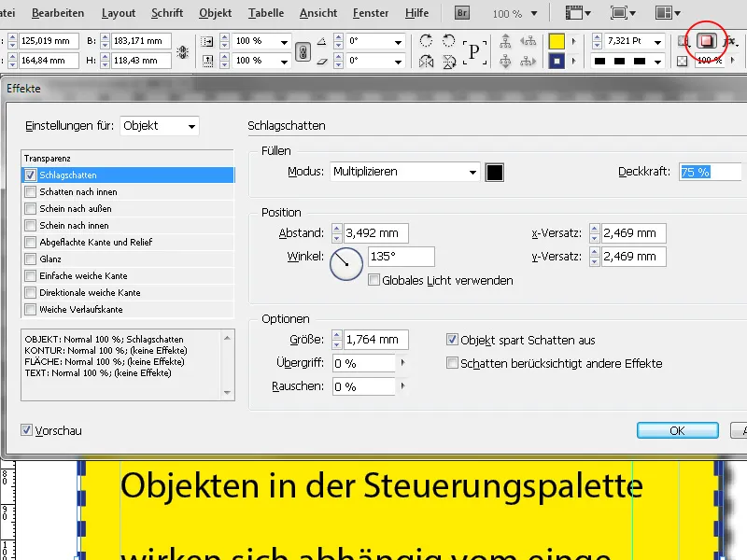Image resolution: width=747 pixels, height=560 pixels.
Task: Open the Hilfe menu
Action: (x=416, y=13)
